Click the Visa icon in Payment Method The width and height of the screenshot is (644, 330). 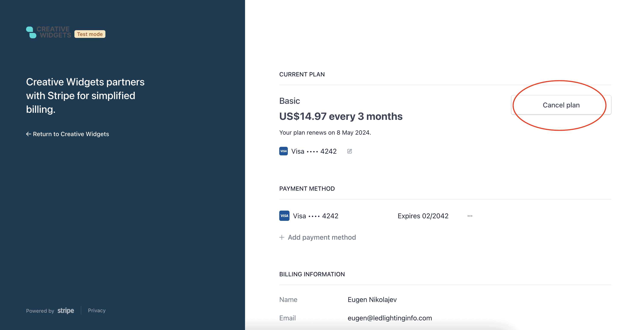pyautogui.click(x=284, y=216)
